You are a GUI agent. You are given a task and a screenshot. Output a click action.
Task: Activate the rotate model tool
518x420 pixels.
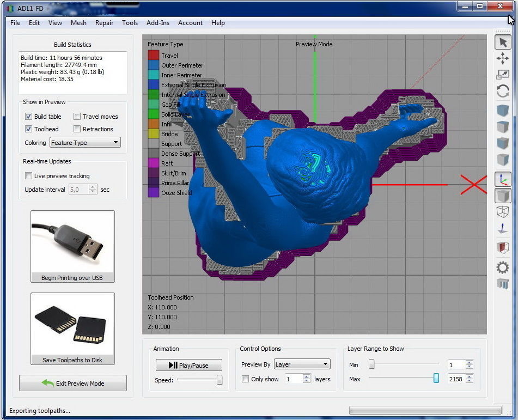coord(502,91)
